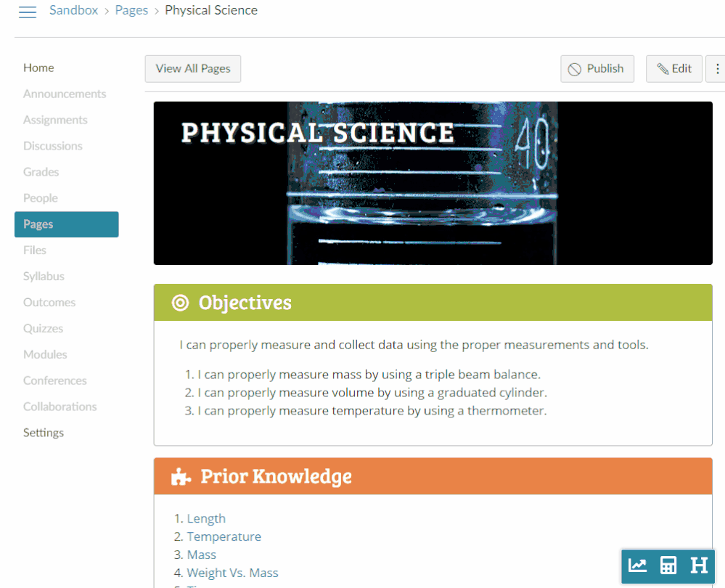Image resolution: width=725 pixels, height=588 pixels.
Task: Open the page options kebab menu
Action: pyautogui.click(x=717, y=69)
